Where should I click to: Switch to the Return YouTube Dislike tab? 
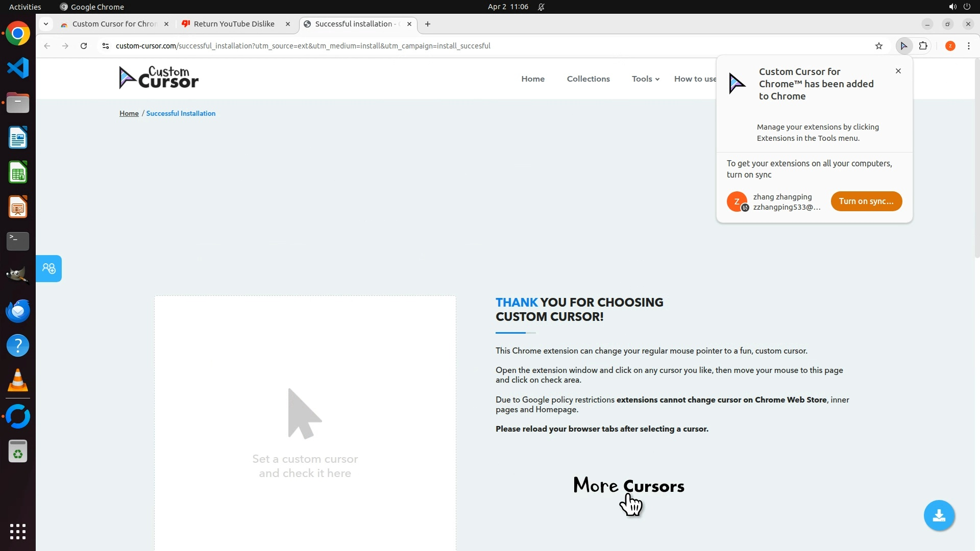[x=234, y=24]
